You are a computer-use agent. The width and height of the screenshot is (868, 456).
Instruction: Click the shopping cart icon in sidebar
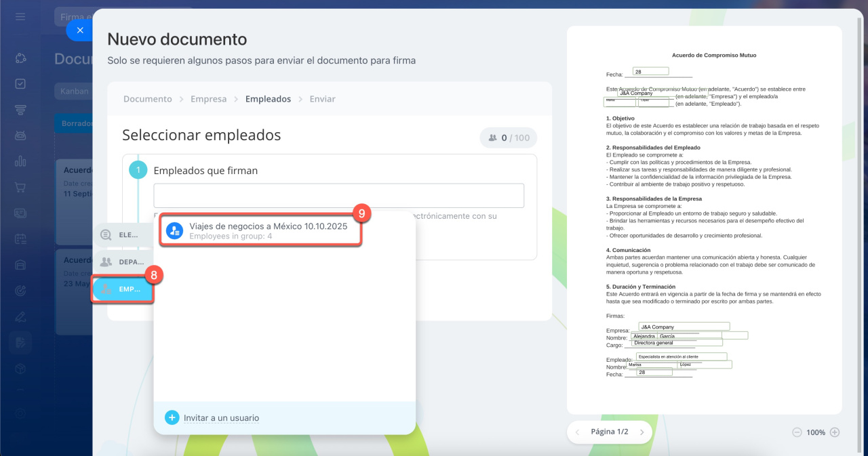20,188
